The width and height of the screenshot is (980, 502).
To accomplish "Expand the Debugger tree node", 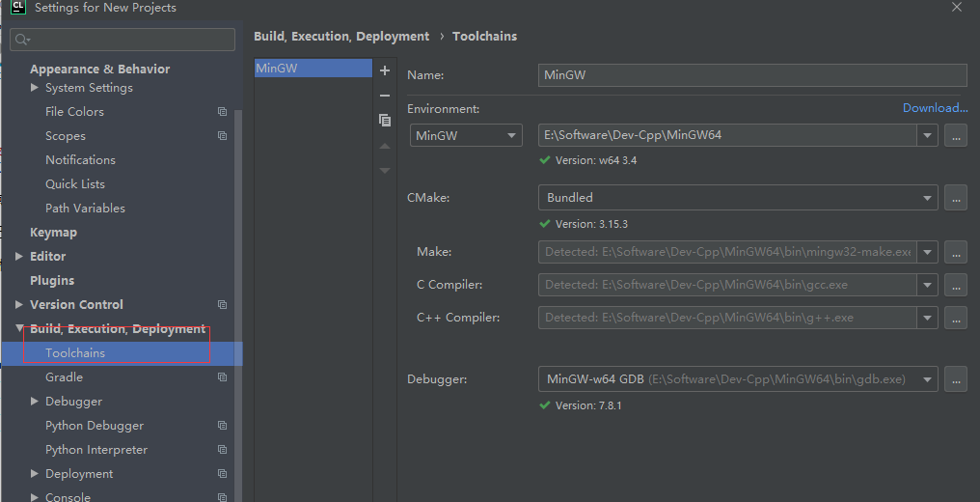I will click(35, 402).
